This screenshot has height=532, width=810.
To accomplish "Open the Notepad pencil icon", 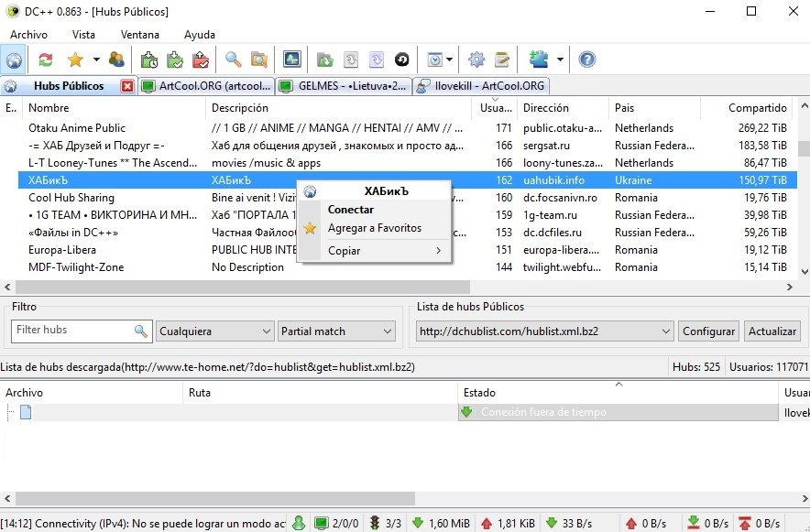I will [x=501, y=60].
